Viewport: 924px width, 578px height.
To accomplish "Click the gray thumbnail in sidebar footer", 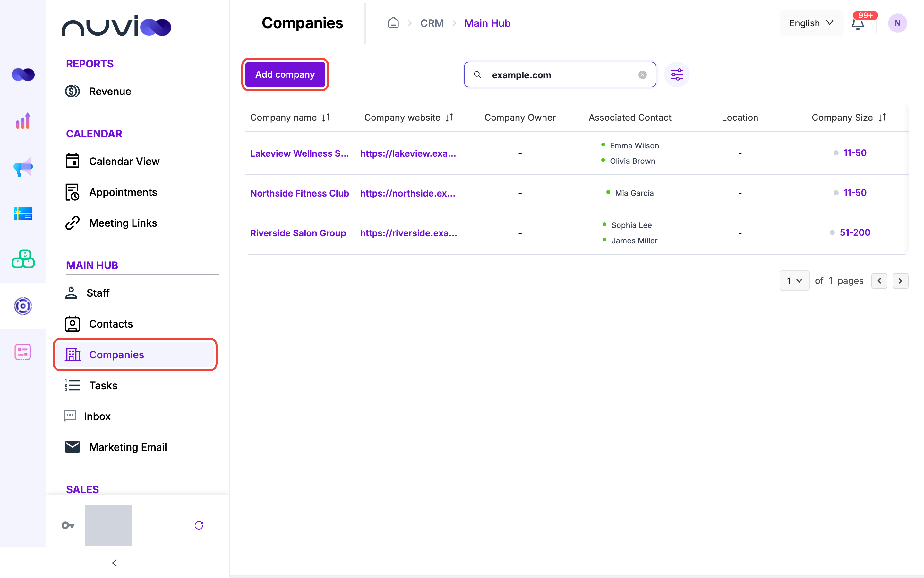I will click(108, 525).
